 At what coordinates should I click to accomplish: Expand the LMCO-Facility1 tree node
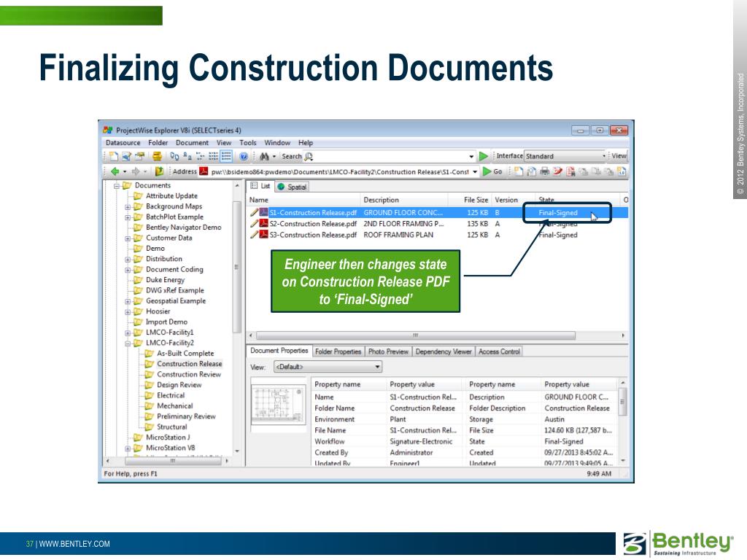click(128, 332)
